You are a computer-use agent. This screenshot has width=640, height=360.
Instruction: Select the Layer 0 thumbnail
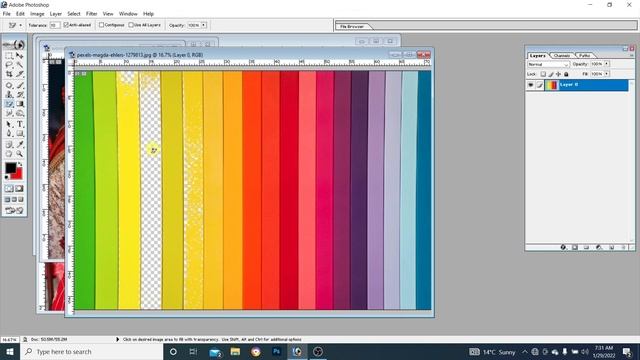click(x=552, y=85)
